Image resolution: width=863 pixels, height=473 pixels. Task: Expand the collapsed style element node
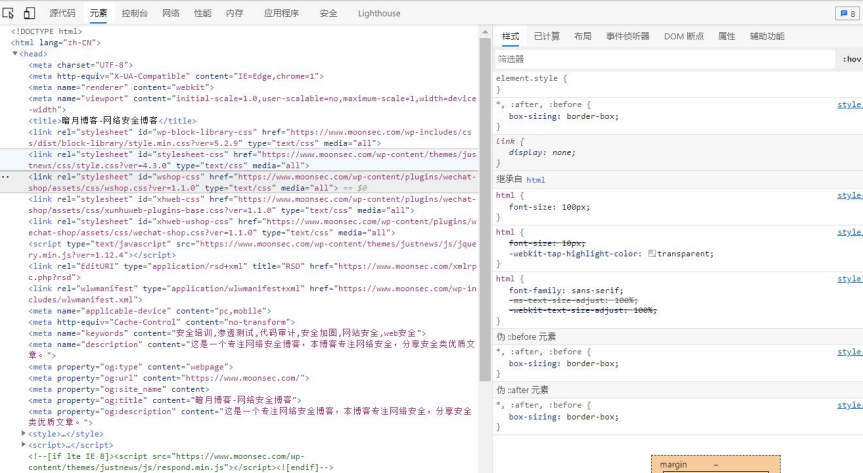(24, 433)
